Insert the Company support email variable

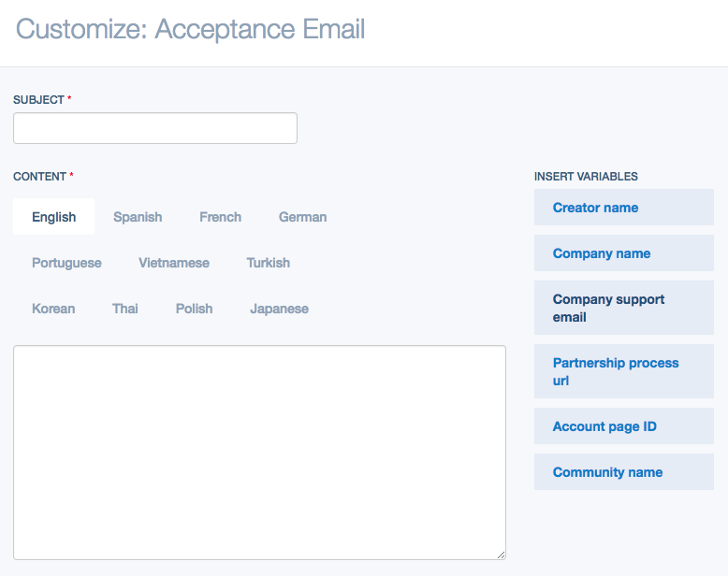[x=624, y=308]
